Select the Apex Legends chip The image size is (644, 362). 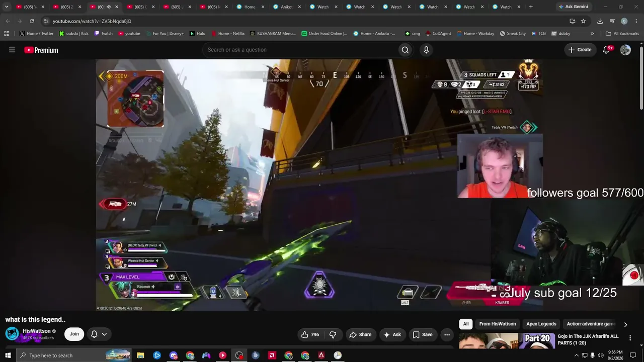click(541, 324)
